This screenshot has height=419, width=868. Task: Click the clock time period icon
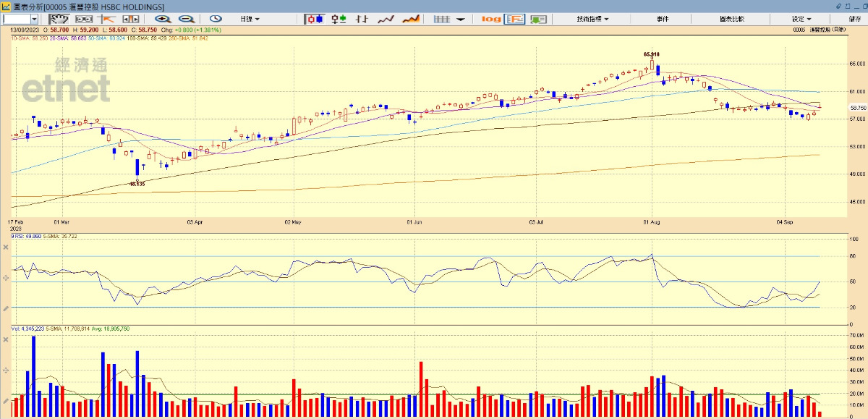coord(216,19)
